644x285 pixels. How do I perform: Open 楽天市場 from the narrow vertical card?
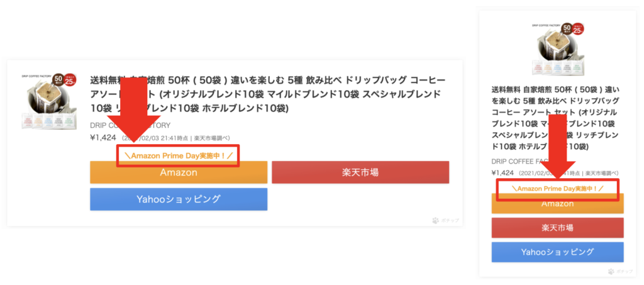[557, 228]
